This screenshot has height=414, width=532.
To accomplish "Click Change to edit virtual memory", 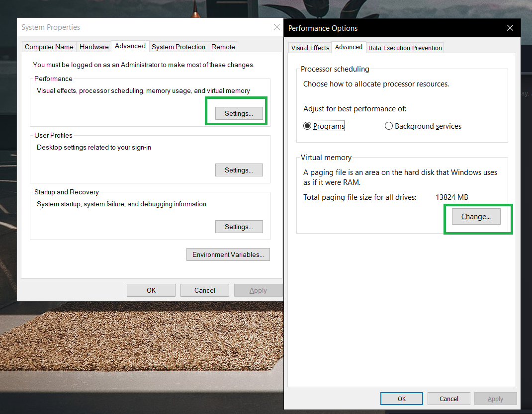I will (x=476, y=216).
